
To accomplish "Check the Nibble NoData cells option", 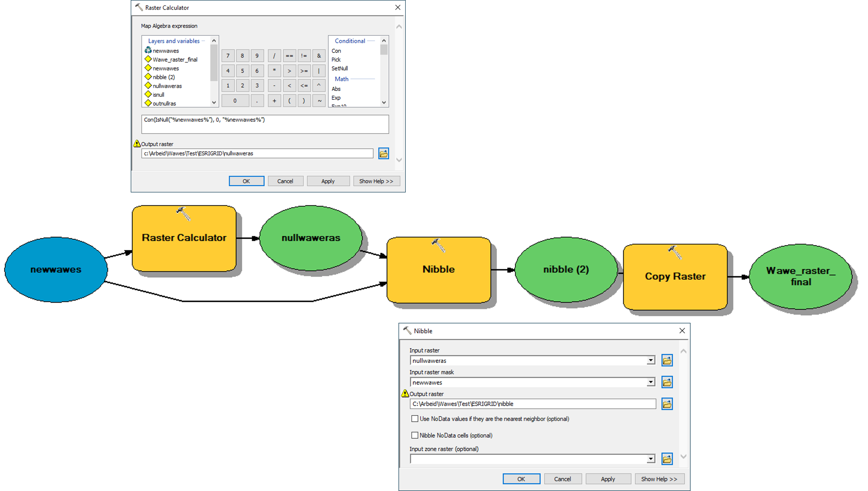I will click(x=415, y=435).
